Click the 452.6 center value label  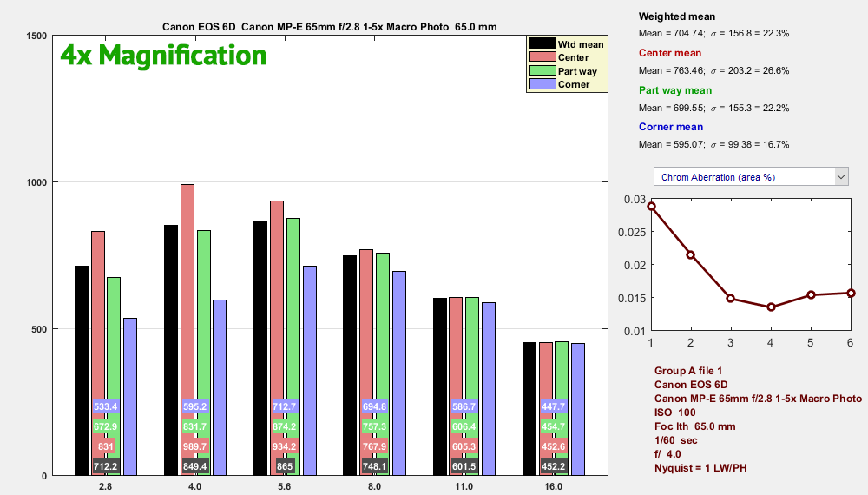(x=554, y=446)
